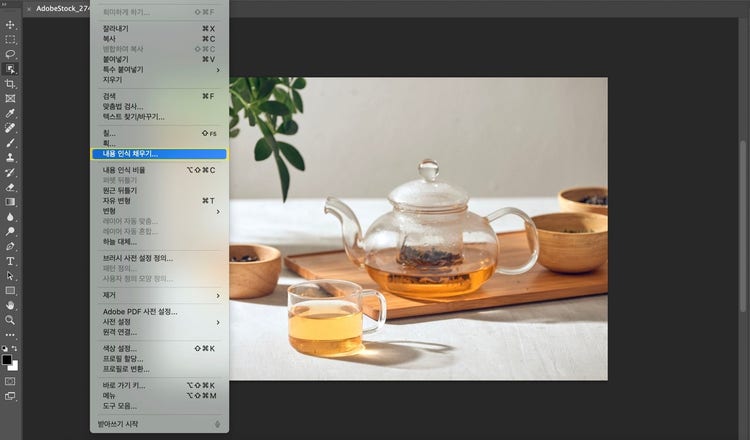Select the History Brush tool
Viewport: 750px width, 440px height.
tap(10, 172)
